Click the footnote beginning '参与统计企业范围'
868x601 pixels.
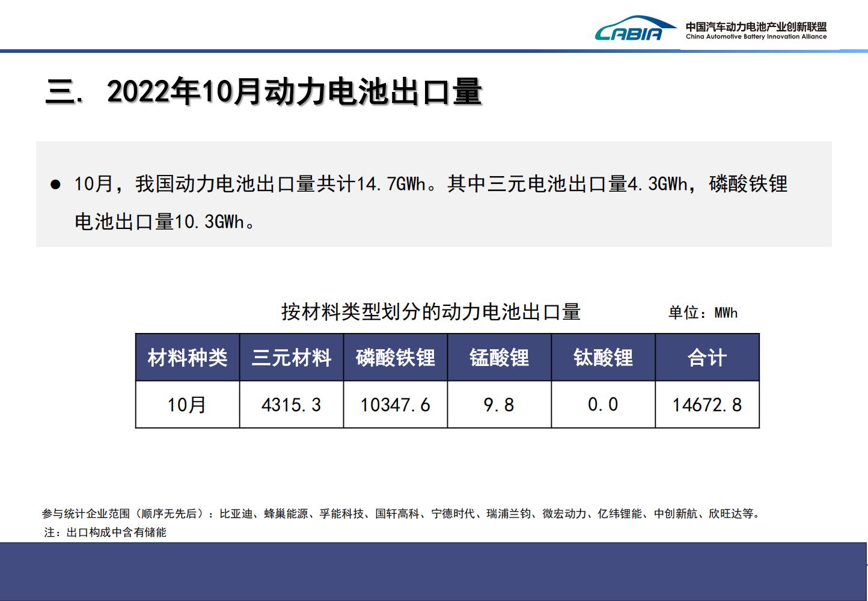pos(402,514)
